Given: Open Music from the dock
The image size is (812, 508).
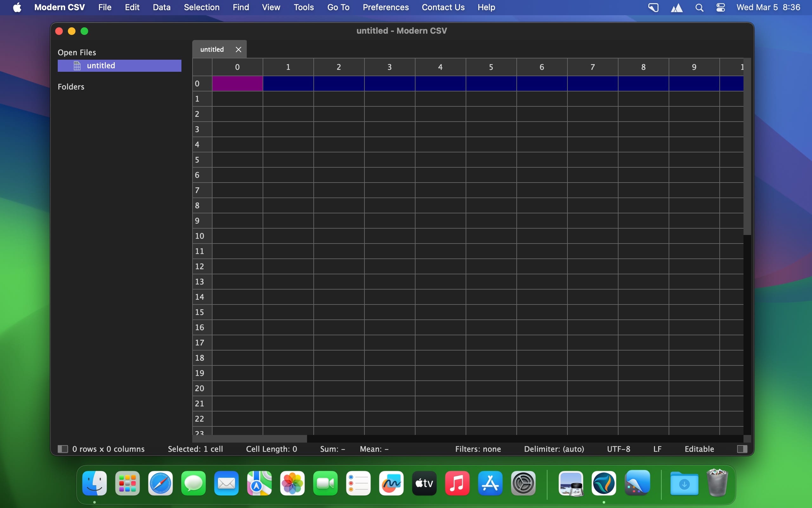Looking at the screenshot, I should coord(457,483).
